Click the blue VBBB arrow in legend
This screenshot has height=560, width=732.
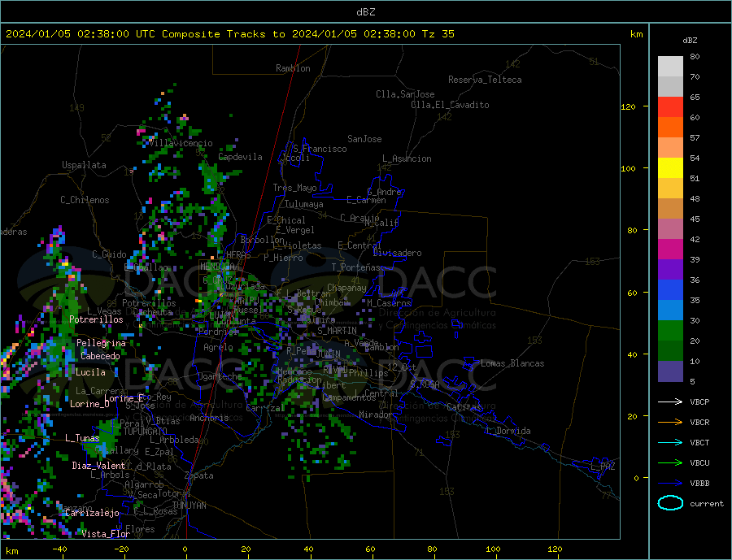(671, 483)
